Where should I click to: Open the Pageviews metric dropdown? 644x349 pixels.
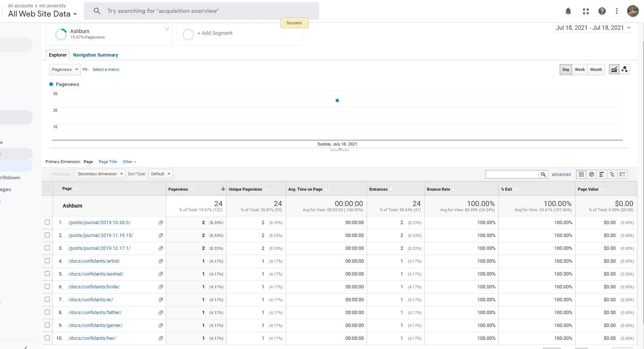coord(65,69)
